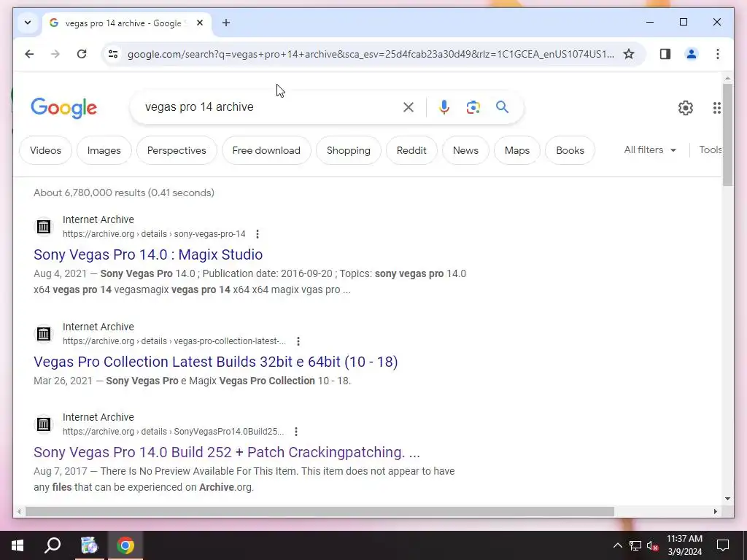
Task: Open more options for SonyVegasPro14.0Build25 result
Action: point(296,432)
